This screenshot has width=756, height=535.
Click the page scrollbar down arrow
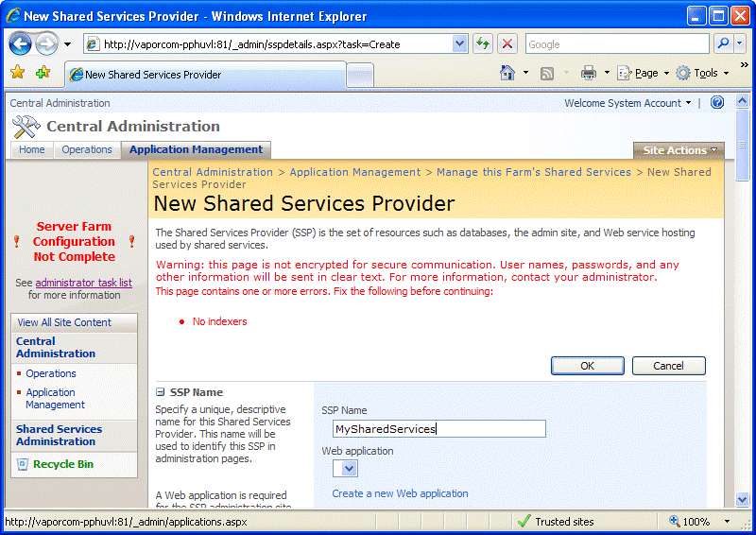(742, 500)
